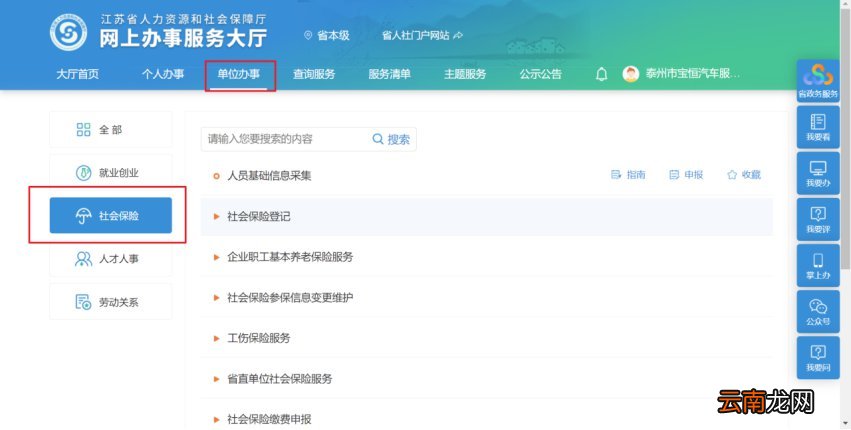Select the 人才人事 category label
Viewport: 851px width, 430px height.
[119, 259]
